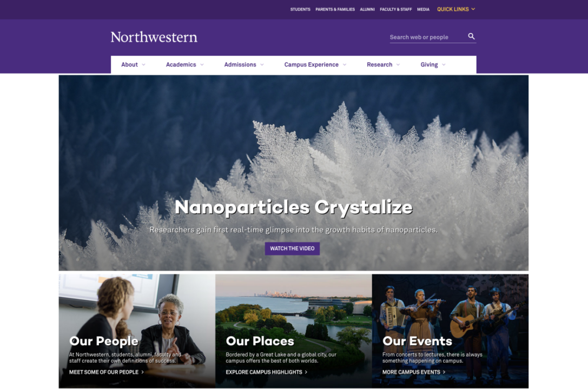The height and width of the screenshot is (389, 588).
Task: Open the Parents & Families link
Action: tap(335, 9)
